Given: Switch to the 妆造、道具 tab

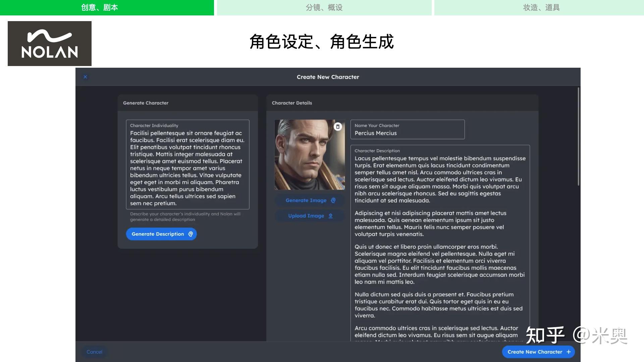Looking at the screenshot, I should pyautogui.click(x=539, y=7).
